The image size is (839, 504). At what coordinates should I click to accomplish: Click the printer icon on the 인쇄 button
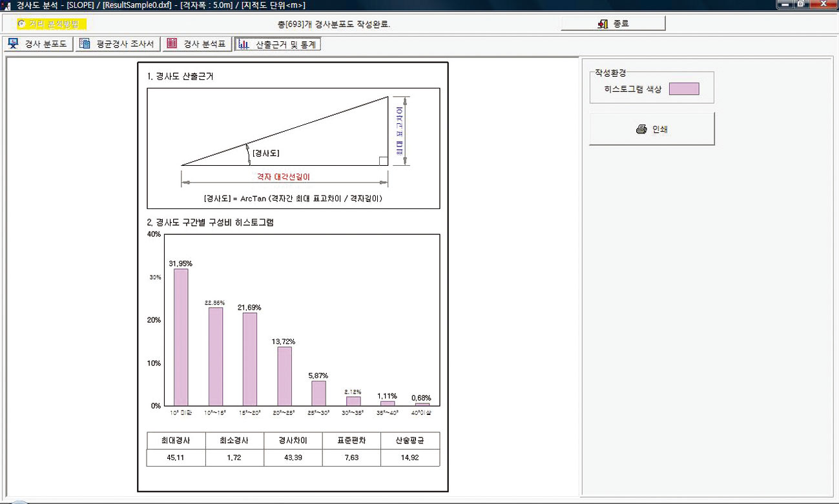(641, 129)
